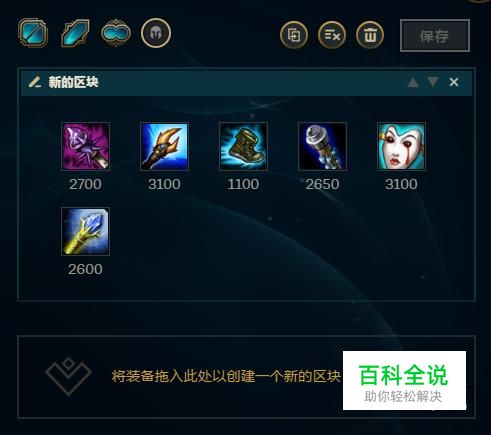Click the 保存 save button

435,36
